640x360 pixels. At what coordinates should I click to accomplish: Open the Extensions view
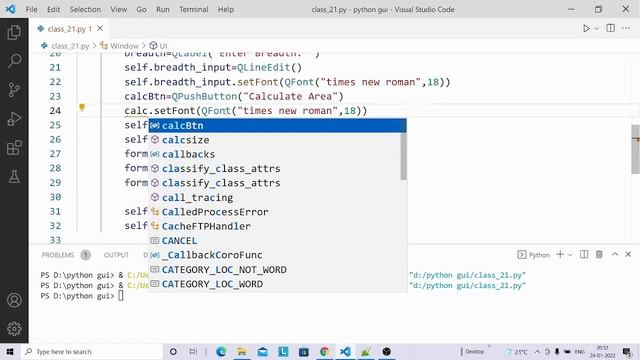click(14, 148)
